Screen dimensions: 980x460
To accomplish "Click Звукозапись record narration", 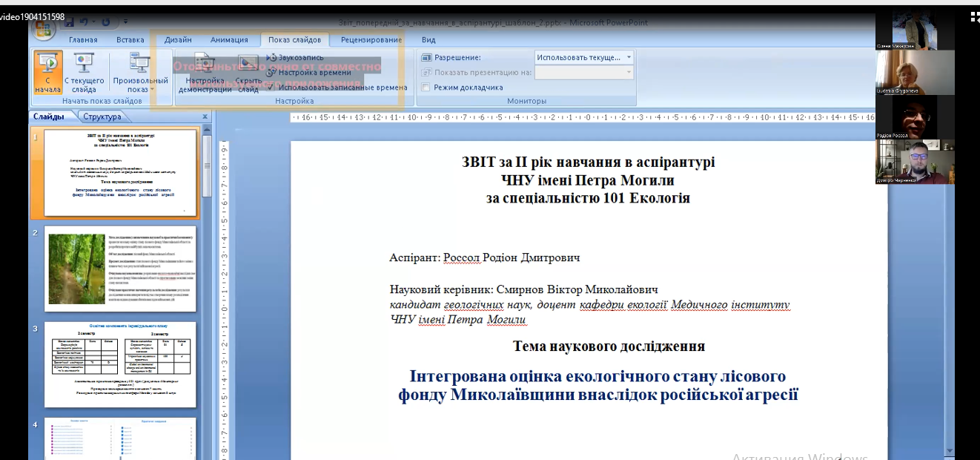I will tap(296, 57).
